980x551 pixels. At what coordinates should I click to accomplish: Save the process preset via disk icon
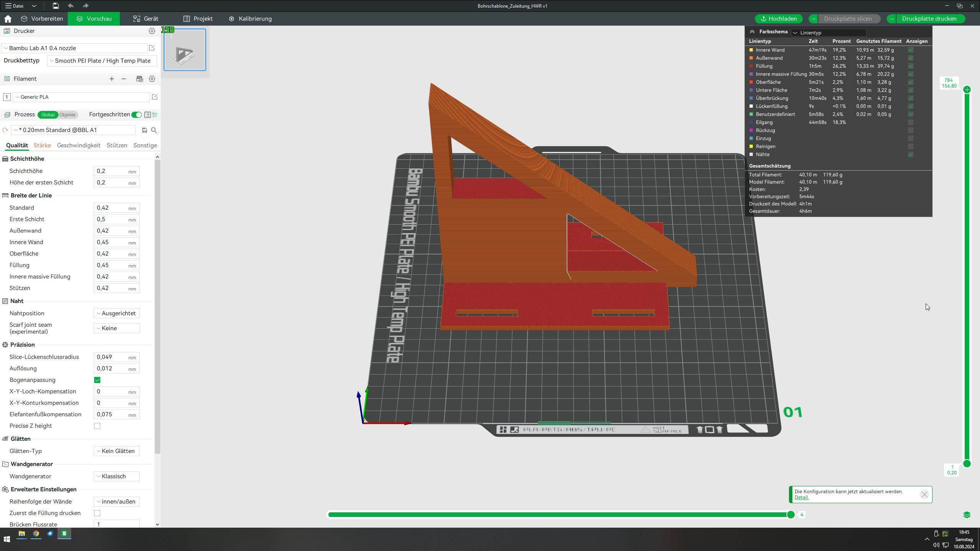tap(144, 130)
